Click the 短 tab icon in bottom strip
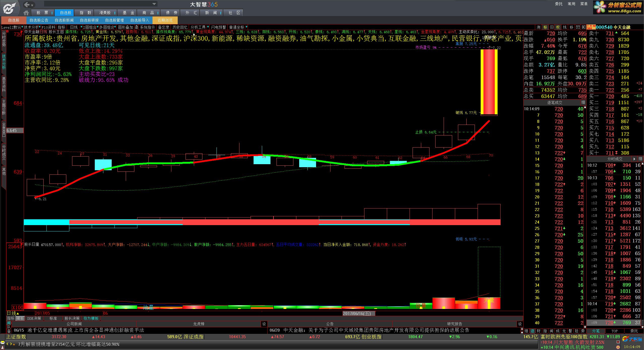 576,331
